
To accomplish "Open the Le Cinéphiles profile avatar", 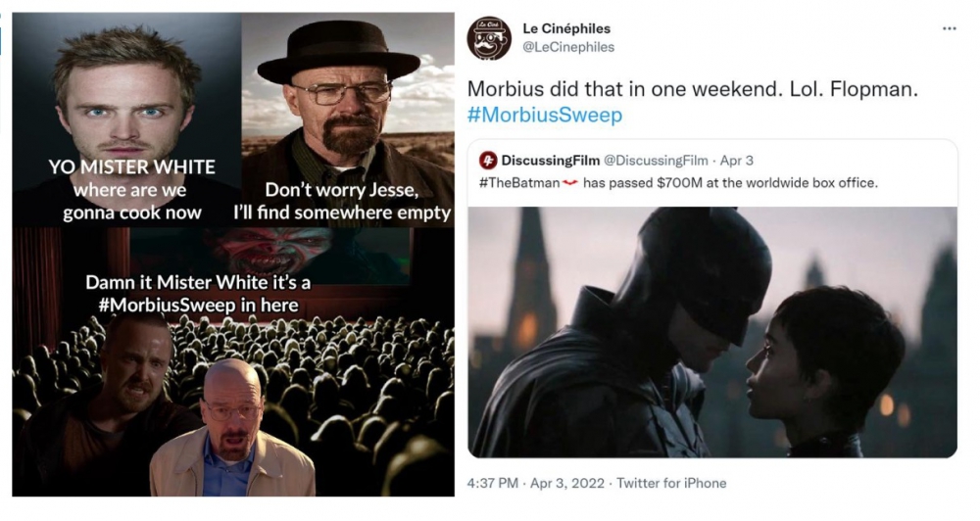I will [489, 38].
